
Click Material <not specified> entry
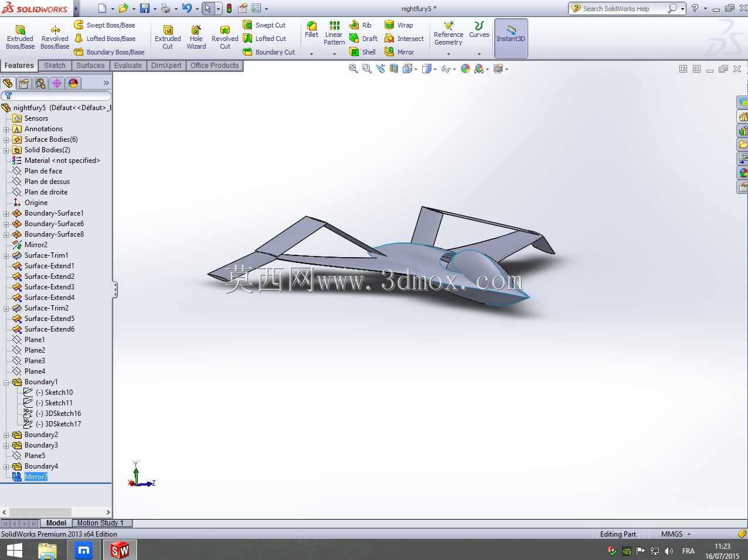point(62,161)
